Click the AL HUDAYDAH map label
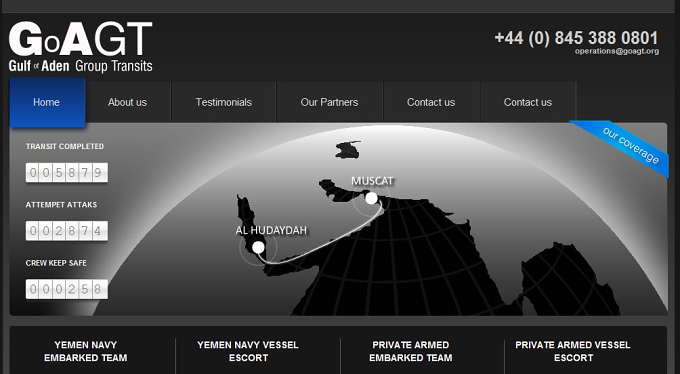Screen dimensions: 680x374 pyautogui.click(x=271, y=230)
